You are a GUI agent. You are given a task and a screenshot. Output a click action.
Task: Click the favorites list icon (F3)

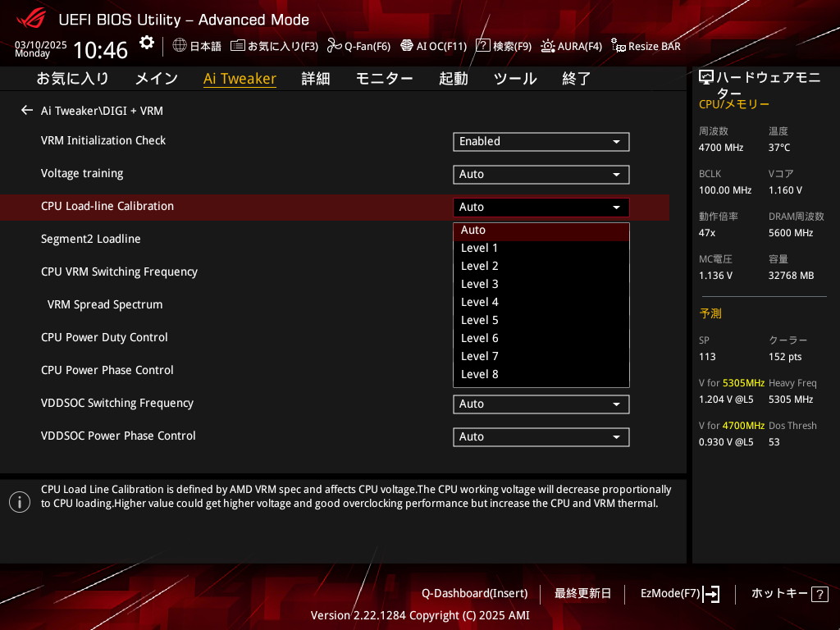(x=237, y=46)
